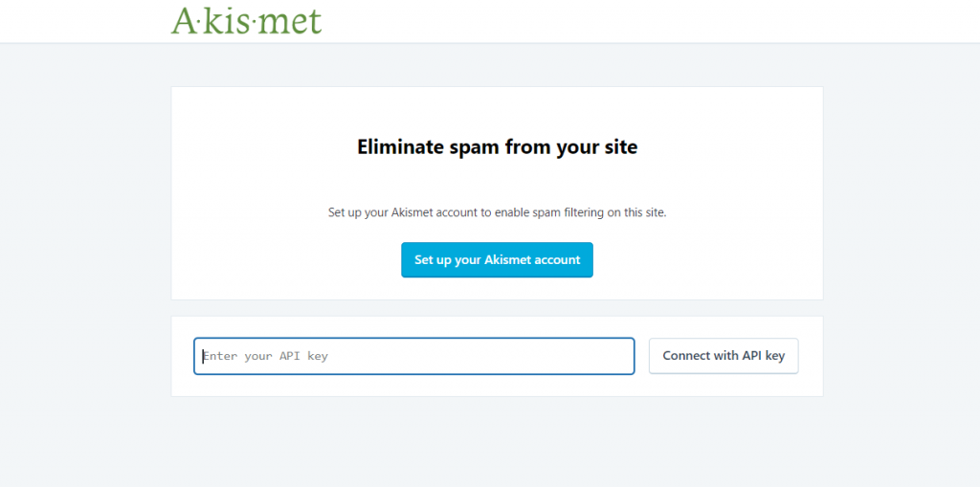
Task: Click the right end of the API key field
Action: [612, 356]
